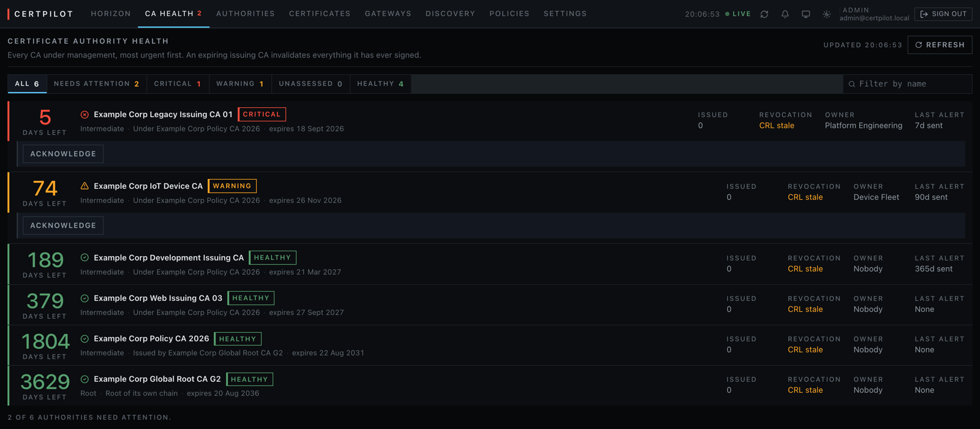Click the 365d sent last alert value
The height and width of the screenshot is (429, 980).
pos(934,269)
